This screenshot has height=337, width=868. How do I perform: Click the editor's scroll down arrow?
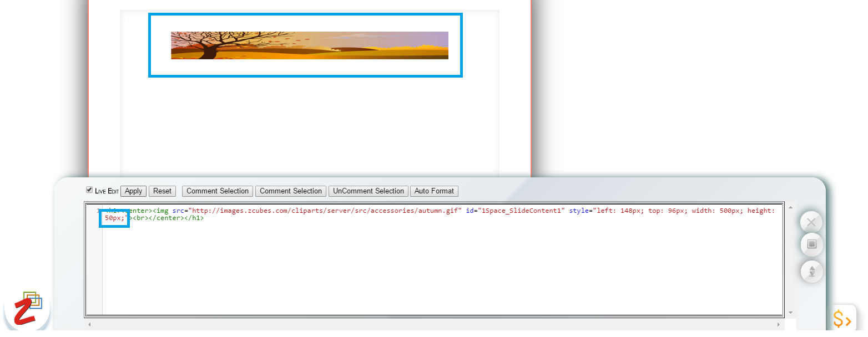(x=790, y=313)
